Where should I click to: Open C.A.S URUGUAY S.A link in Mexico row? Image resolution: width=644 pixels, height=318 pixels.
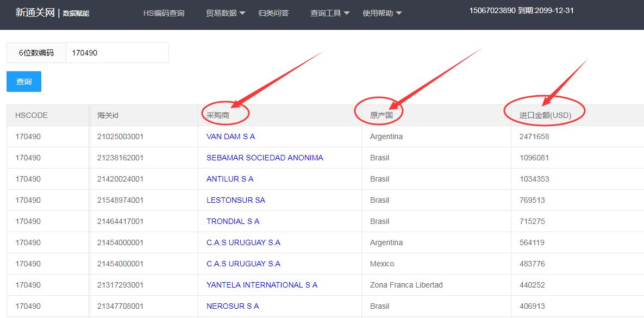click(x=243, y=264)
